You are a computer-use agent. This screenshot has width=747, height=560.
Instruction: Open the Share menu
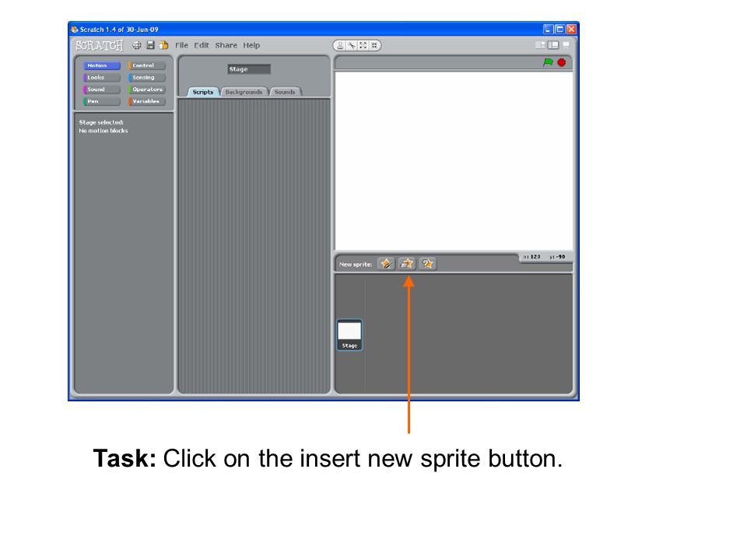tap(226, 45)
